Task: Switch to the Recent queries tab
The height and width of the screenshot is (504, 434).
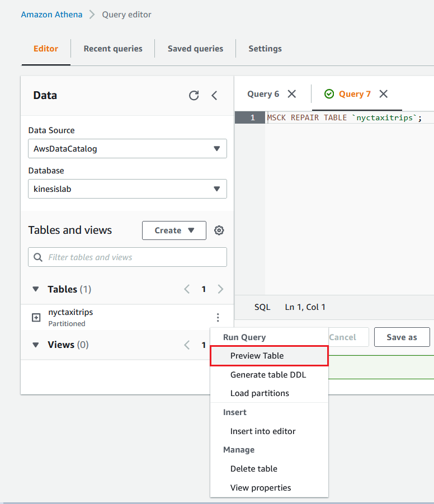Action: (113, 49)
